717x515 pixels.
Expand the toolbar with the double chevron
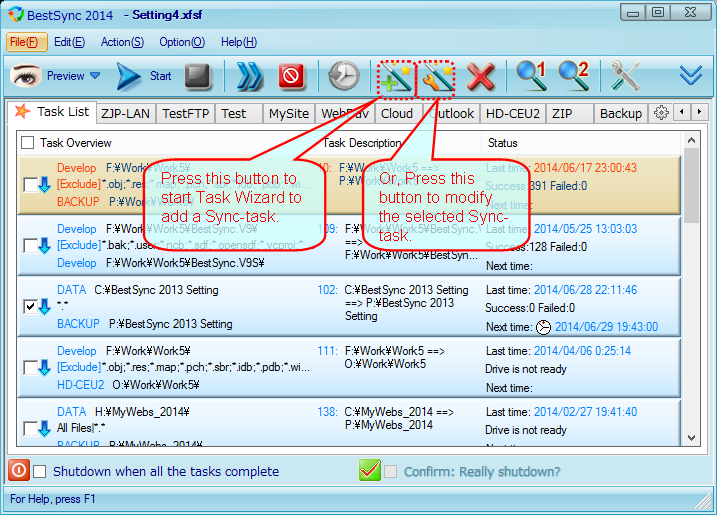pos(690,75)
